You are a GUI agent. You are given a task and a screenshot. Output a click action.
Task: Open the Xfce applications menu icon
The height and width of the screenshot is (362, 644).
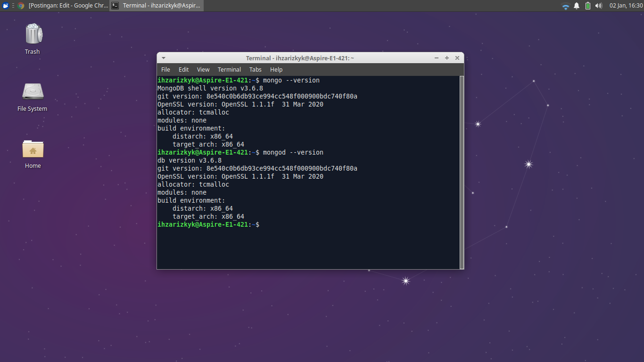coord(6,6)
